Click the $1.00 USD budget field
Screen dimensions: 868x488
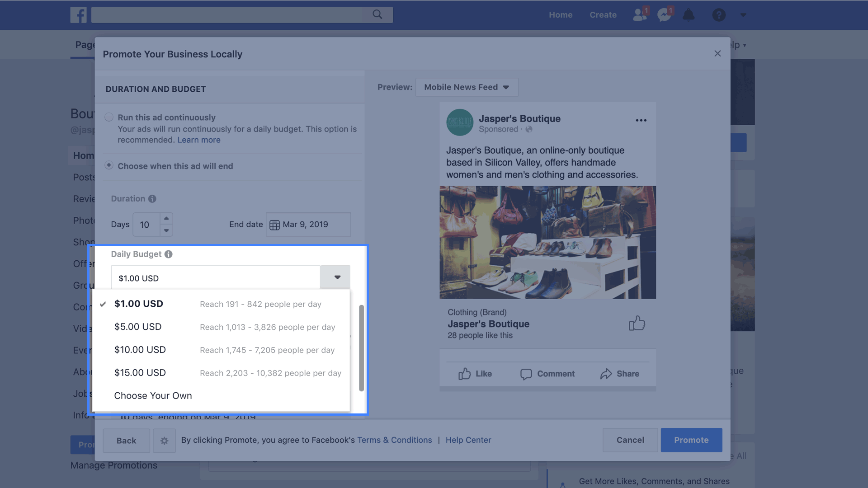(x=216, y=278)
